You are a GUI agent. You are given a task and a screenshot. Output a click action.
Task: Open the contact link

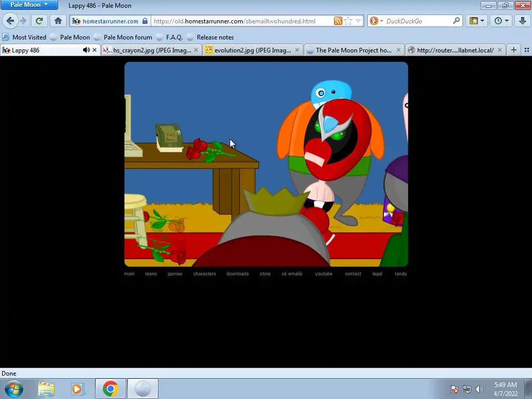point(353,274)
